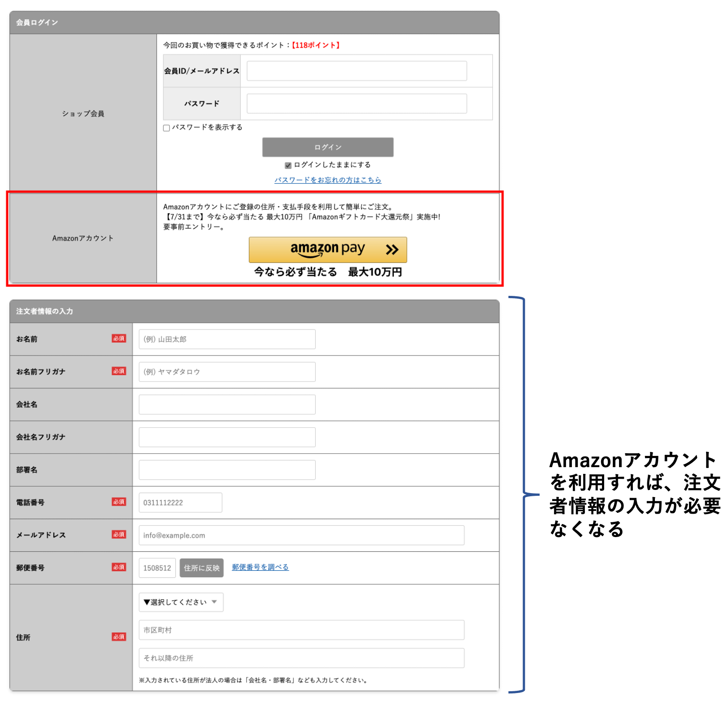Click the それ以降の住所 input field

click(x=301, y=658)
